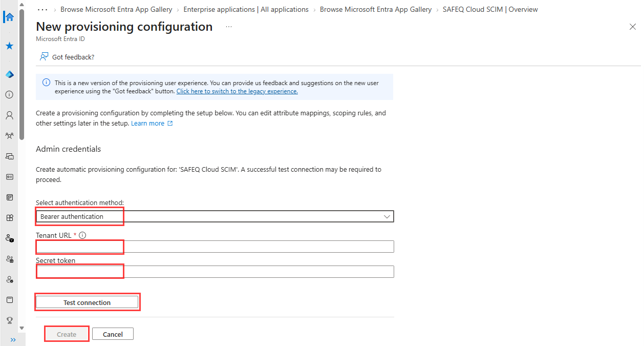Viewport: 644px width, 346px height.
Task: Click the sidebar scrollbar up arrow
Action: pos(22,4)
